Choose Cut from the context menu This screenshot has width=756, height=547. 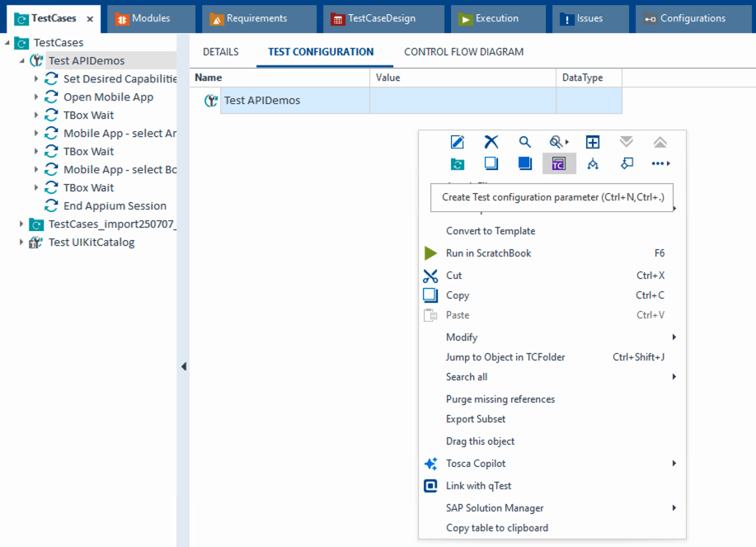552,276
